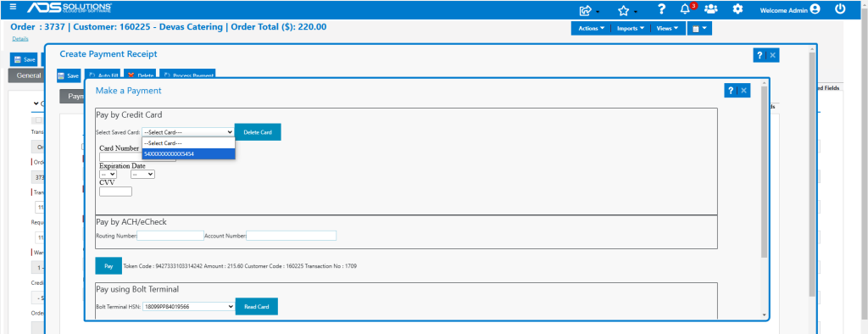The height and width of the screenshot is (334, 868).
Task: Open the hamburger navigation menu
Action: point(14,8)
